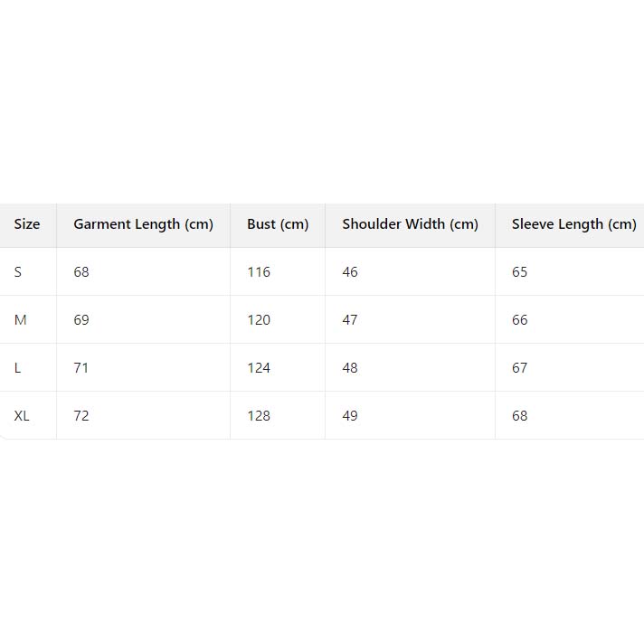Select the L size row label
Viewport: 644px width, 644px height.
click(18, 368)
